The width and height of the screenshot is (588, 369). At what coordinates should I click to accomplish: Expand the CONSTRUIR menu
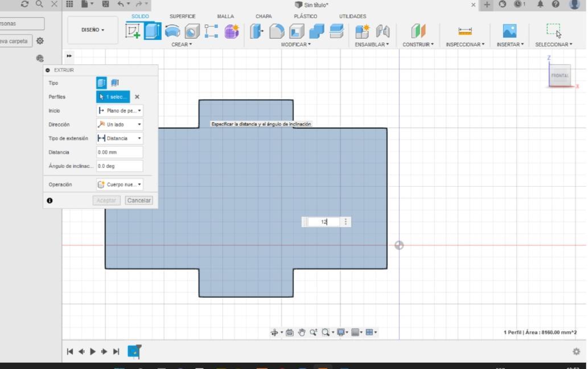tap(418, 44)
